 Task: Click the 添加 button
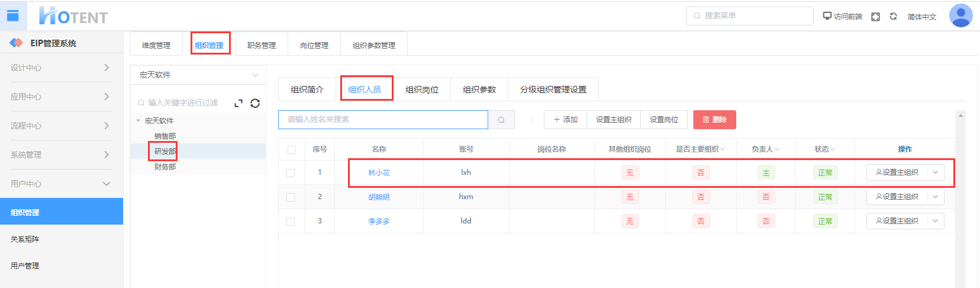click(565, 120)
